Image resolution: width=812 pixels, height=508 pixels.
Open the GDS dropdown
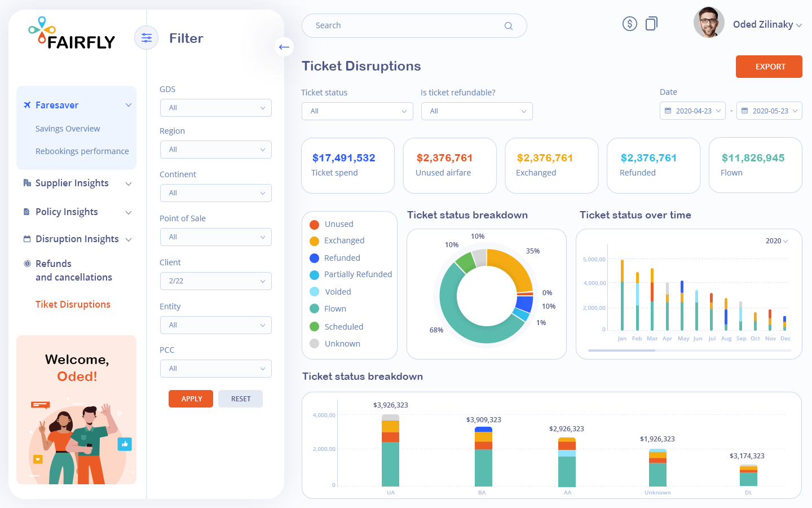click(216, 107)
